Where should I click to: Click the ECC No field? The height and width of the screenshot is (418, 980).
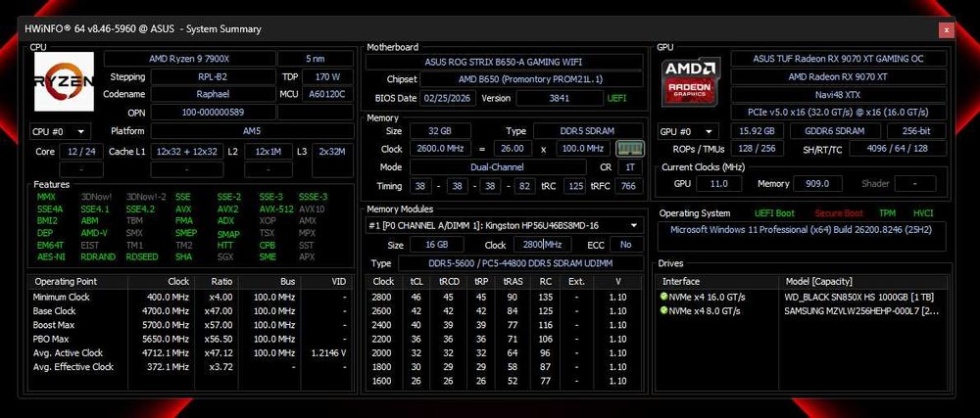626,245
